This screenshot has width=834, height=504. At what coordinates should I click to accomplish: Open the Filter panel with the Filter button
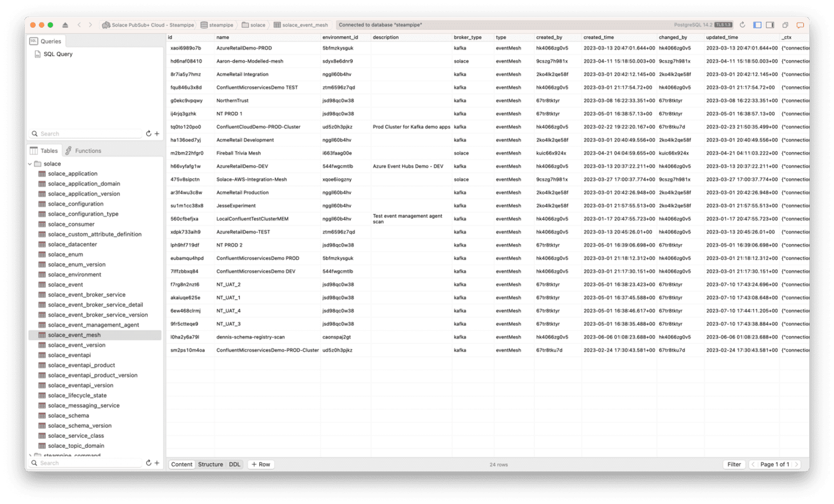(x=734, y=464)
